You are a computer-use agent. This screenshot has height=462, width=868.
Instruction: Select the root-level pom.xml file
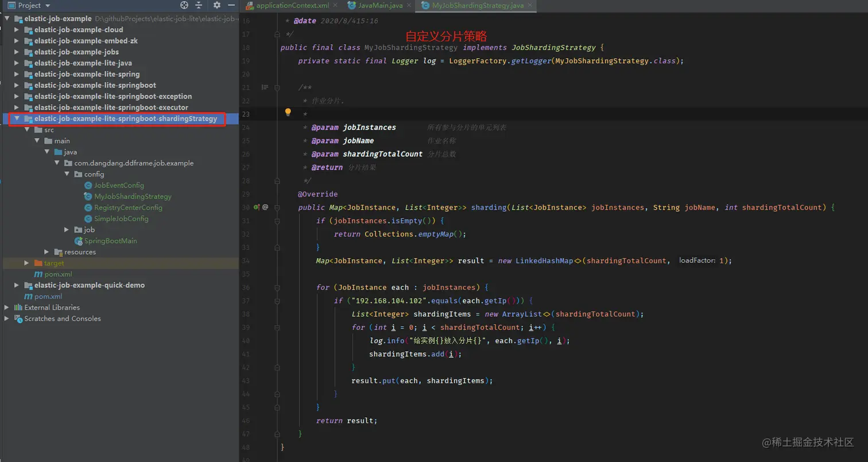[48, 297]
